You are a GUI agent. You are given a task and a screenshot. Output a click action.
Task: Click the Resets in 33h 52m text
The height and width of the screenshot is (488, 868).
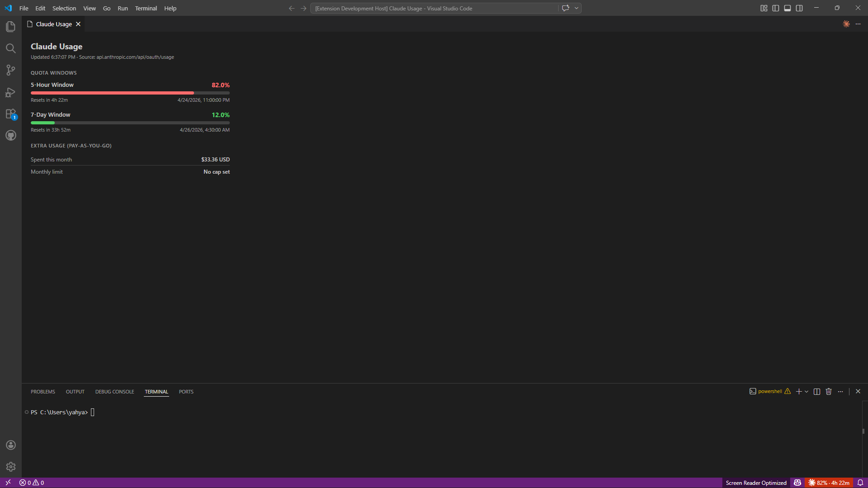coord(51,130)
